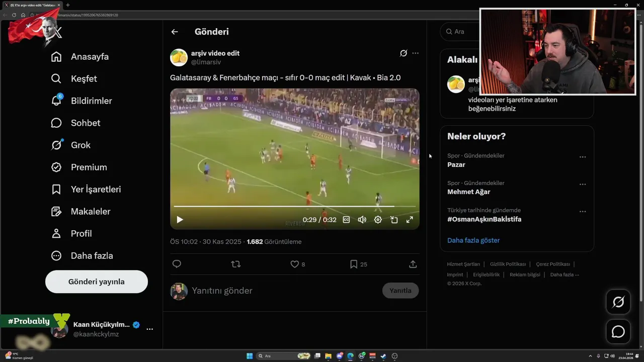Open Profil page
Viewport: 644px width, 362px height.
(72, 234)
